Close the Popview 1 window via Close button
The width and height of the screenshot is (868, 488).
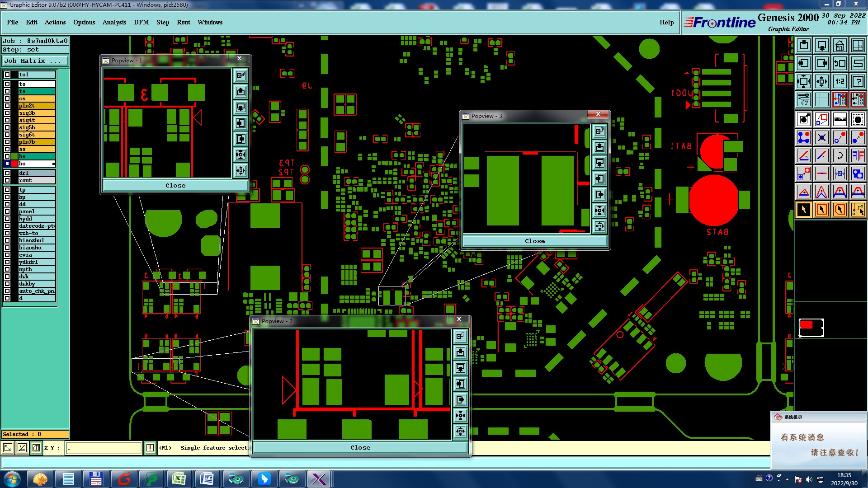[175, 185]
